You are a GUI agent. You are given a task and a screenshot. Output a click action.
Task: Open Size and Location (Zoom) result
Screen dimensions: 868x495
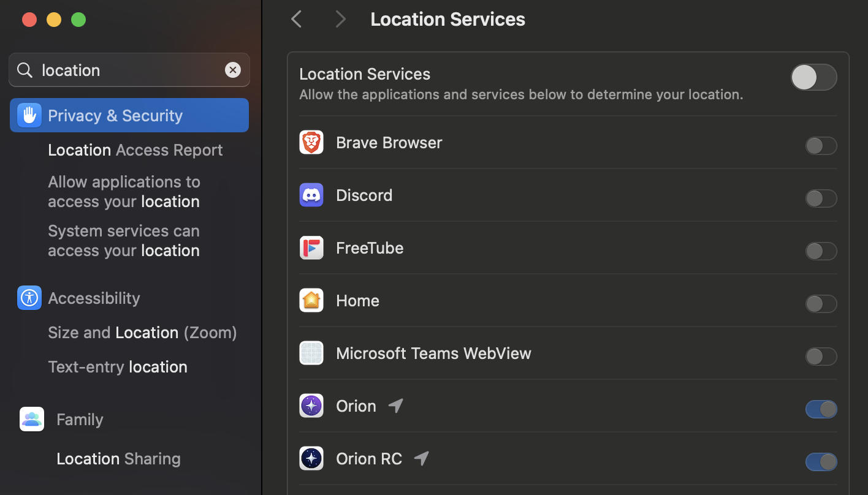(x=142, y=333)
